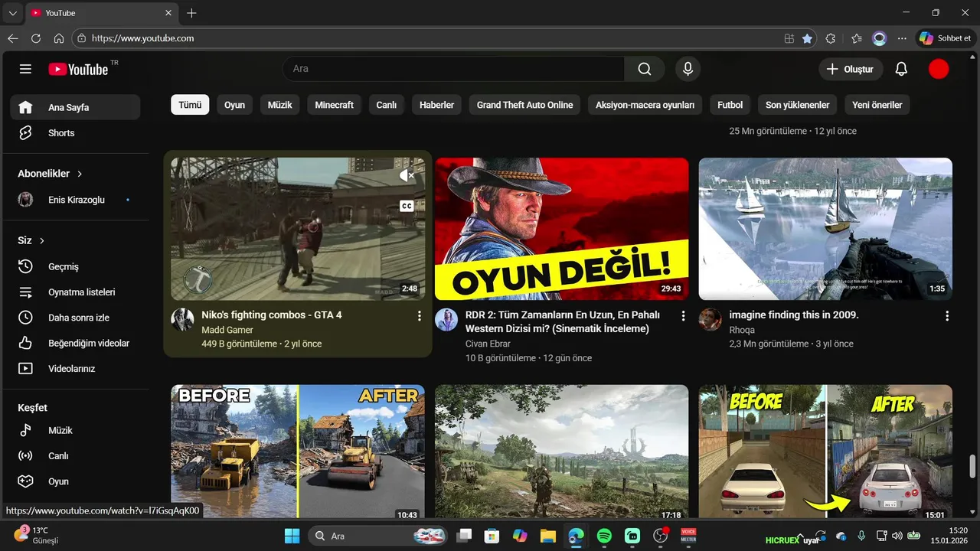The image size is (980, 551).
Task: Open Civan Ebrar channel name link
Action: tap(488, 344)
